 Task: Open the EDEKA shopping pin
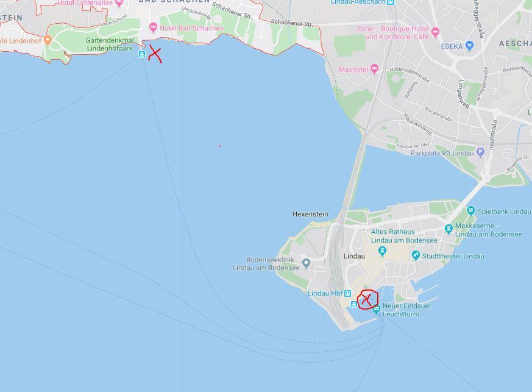coord(470,46)
